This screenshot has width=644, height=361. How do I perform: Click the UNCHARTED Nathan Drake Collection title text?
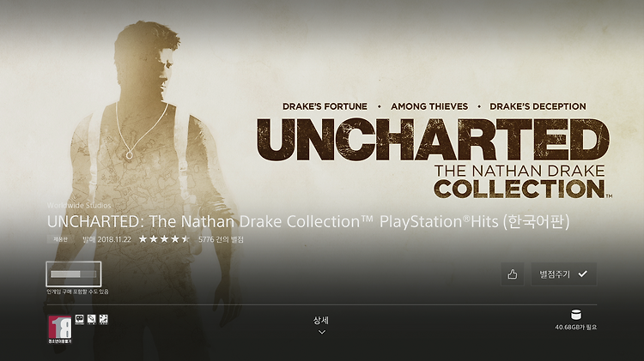tap(308, 221)
